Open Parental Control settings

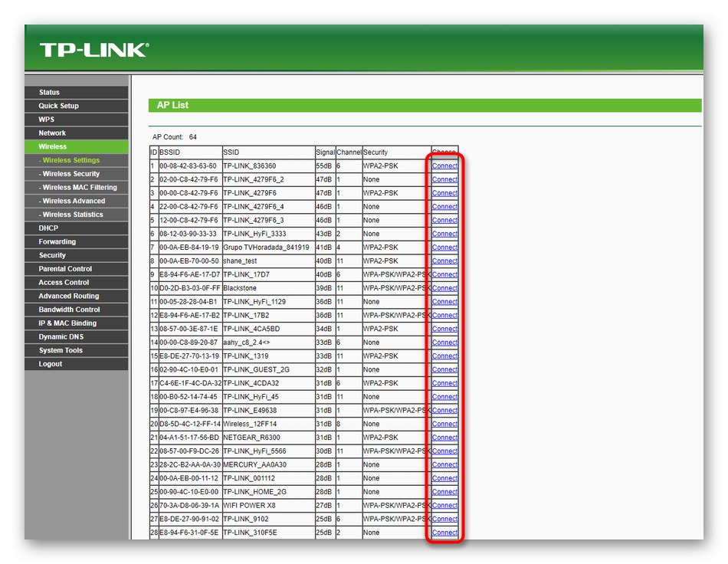(x=76, y=268)
